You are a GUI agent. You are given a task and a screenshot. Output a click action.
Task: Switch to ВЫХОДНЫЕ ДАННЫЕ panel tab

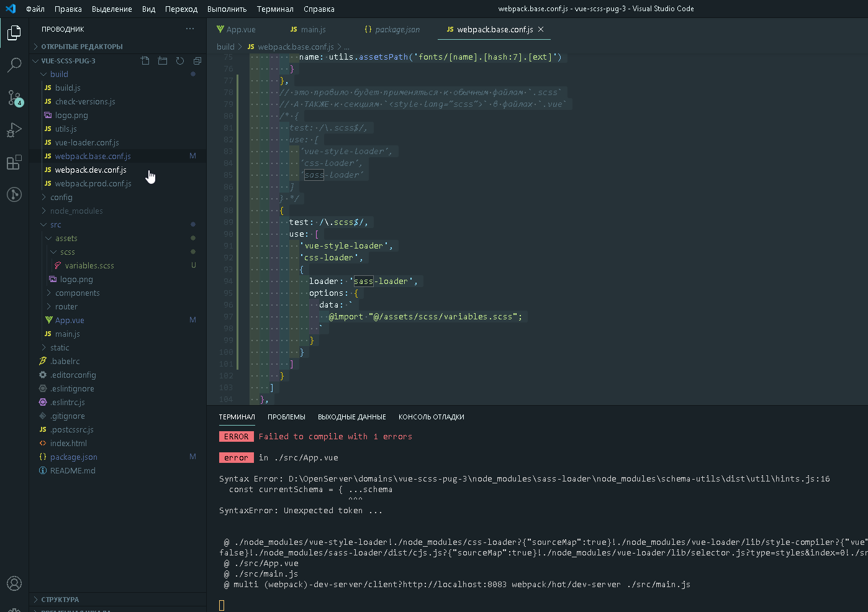(x=352, y=417)
